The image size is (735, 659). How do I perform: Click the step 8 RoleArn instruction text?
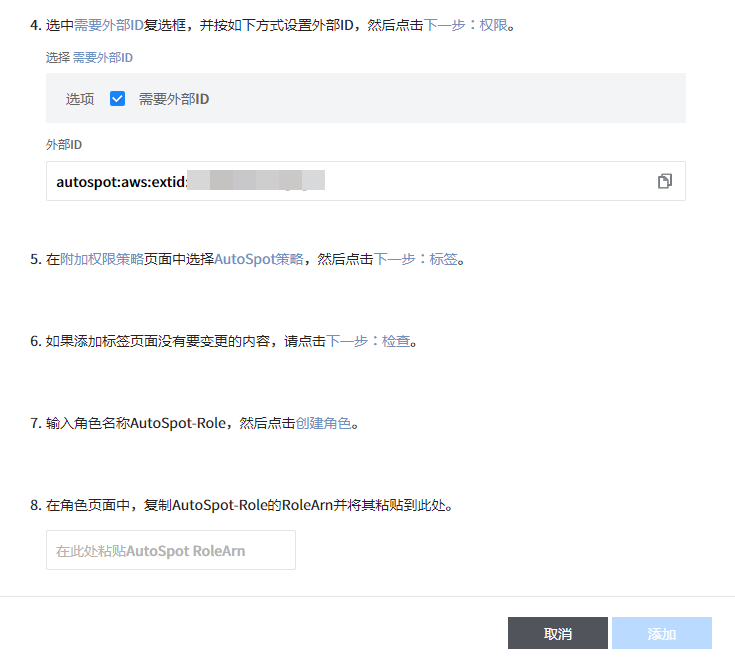pos(250,505)
